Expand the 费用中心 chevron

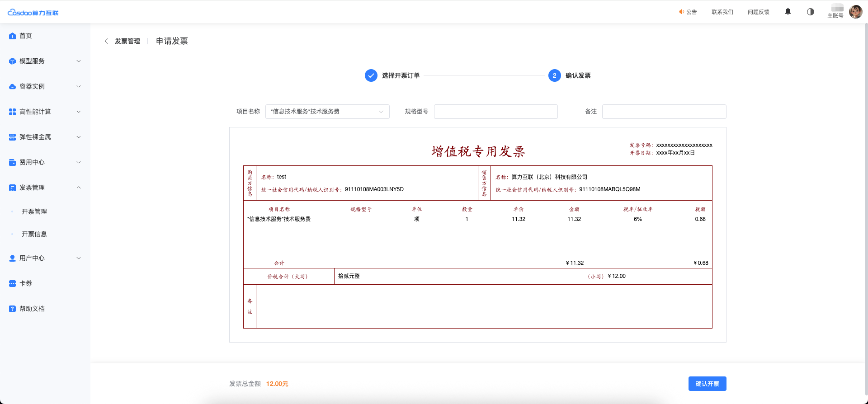pyautogui.click(x=79, y=162)
